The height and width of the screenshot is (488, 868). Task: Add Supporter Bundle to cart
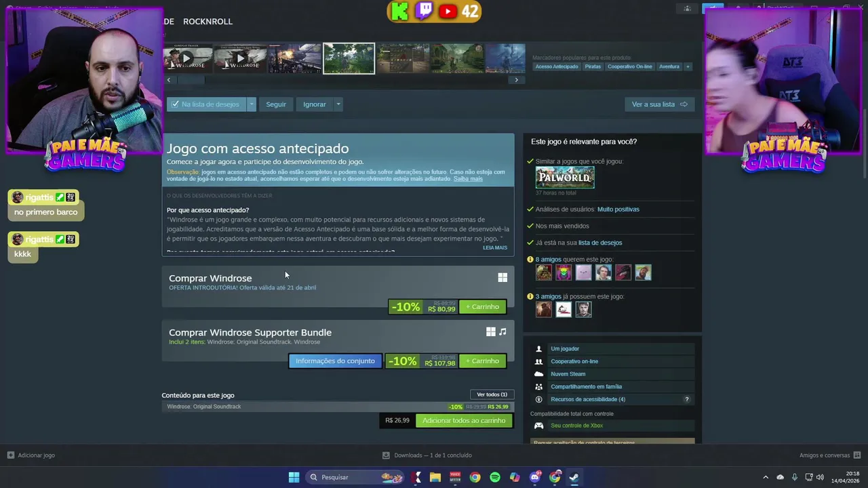(x=482, y=361)
